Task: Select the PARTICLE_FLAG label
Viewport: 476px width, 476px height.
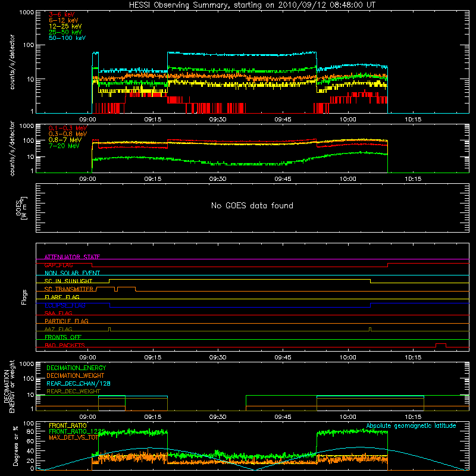Action: point(67,321)
